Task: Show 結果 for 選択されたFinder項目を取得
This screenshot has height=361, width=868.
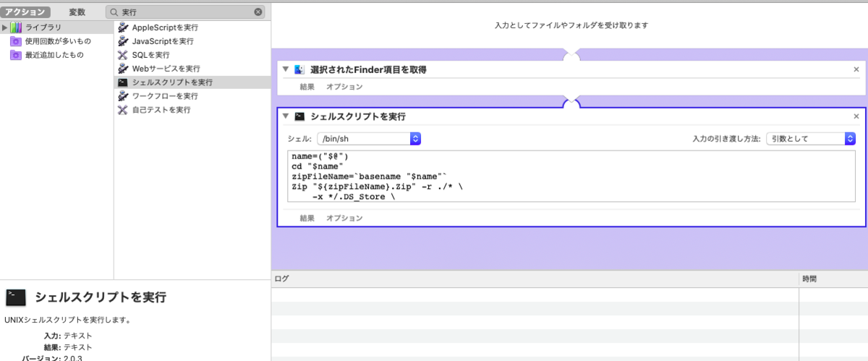Action: point(307,87)
